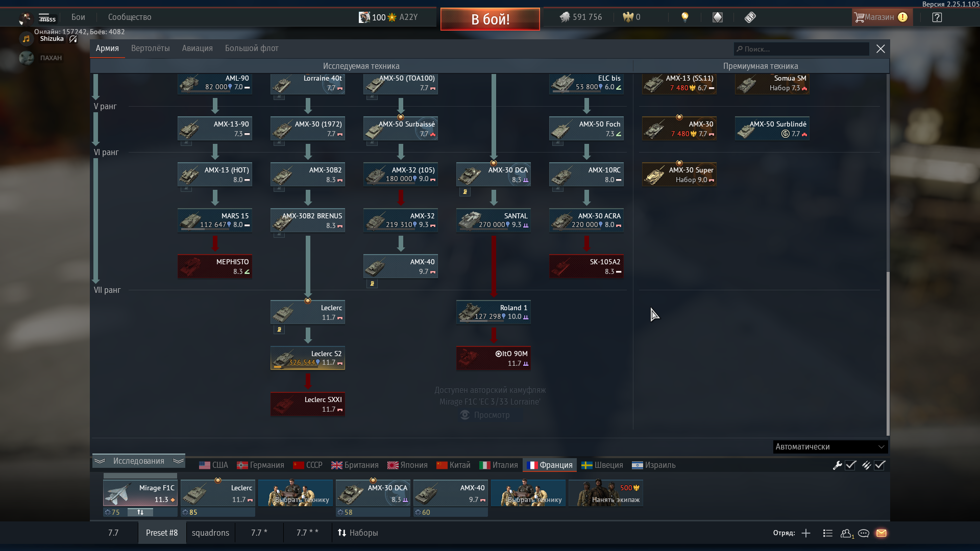Open the items inventory diamond icon

click(718, 17)
